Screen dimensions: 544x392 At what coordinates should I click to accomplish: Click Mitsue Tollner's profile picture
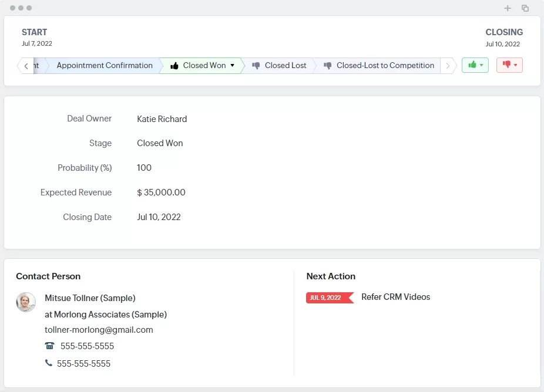pos(25,302)
